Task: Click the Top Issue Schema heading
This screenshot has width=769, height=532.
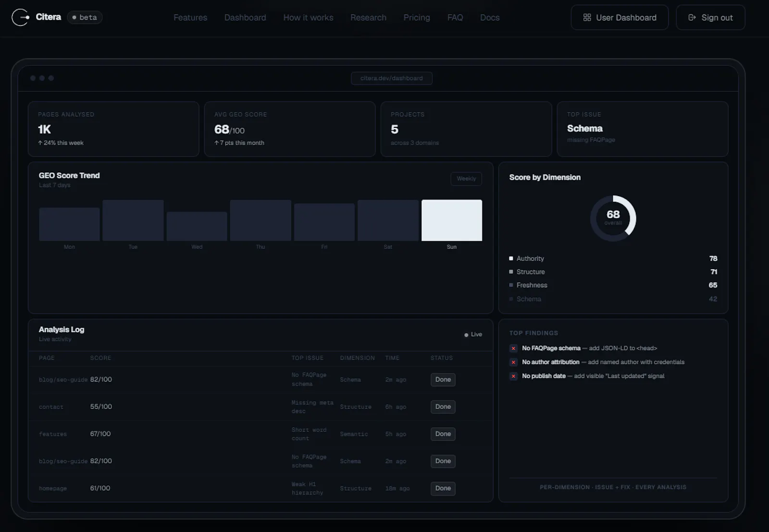Action: (585, 128)
